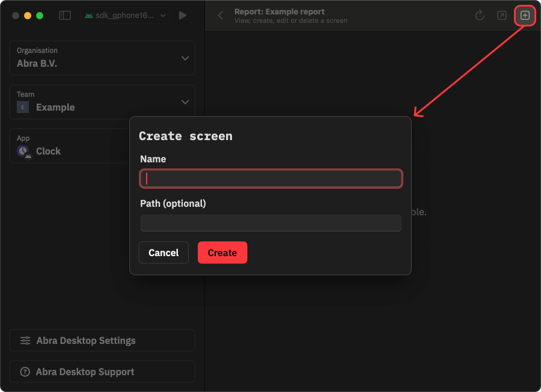Run the app with the play button
This screenshot has width=541, height=392.
pyautogui.click(x=183, y=16)
